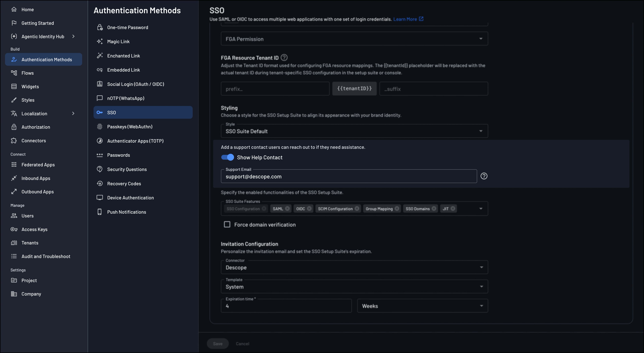Open Embedded Link method
The image size is (644, 353).
point(143,70)
